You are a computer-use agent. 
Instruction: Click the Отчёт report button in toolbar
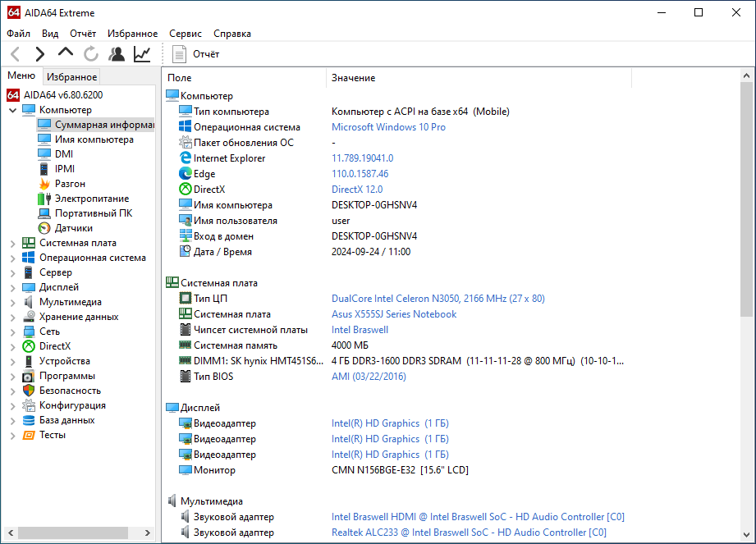(x=196, y=54)
